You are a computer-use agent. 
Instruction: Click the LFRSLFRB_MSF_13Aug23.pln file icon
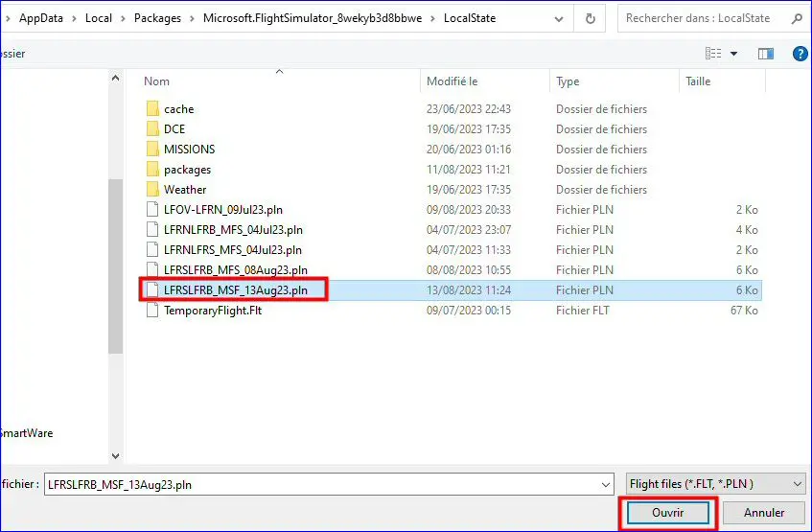(x=152, y=290)
